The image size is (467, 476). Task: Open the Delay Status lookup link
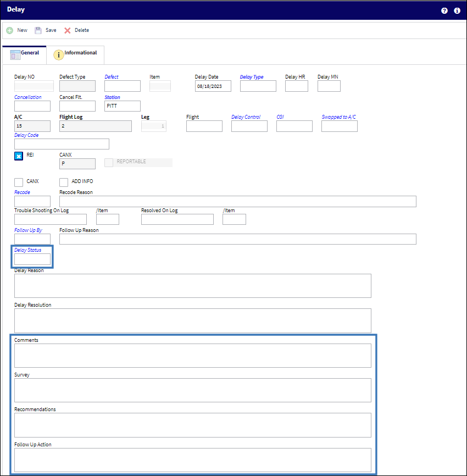tap(27, 250)
